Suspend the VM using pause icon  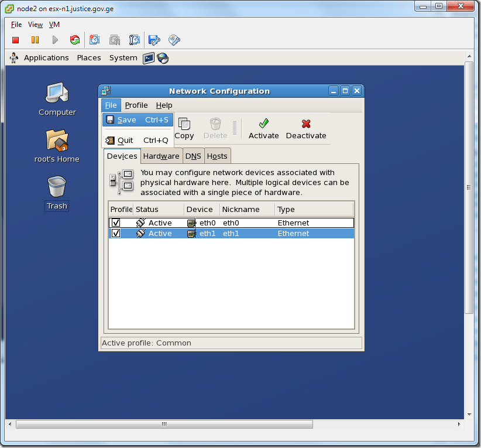pos(35,39)
